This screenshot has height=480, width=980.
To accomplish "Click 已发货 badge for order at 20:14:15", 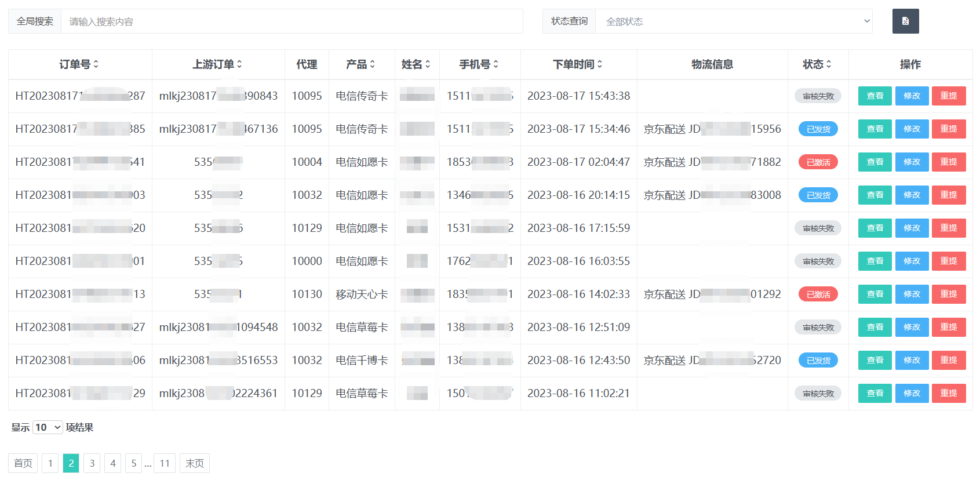I will coord(818,195).
